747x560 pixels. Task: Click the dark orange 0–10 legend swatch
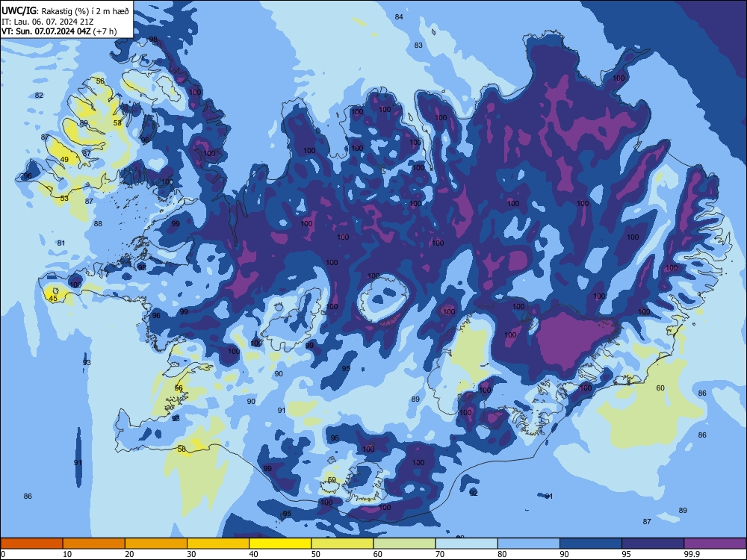pos(31,544)
